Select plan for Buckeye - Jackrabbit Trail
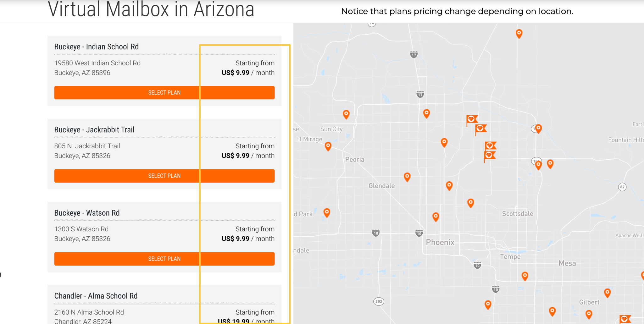This screenshot has height=324, width=644. (x=164, y=176)
